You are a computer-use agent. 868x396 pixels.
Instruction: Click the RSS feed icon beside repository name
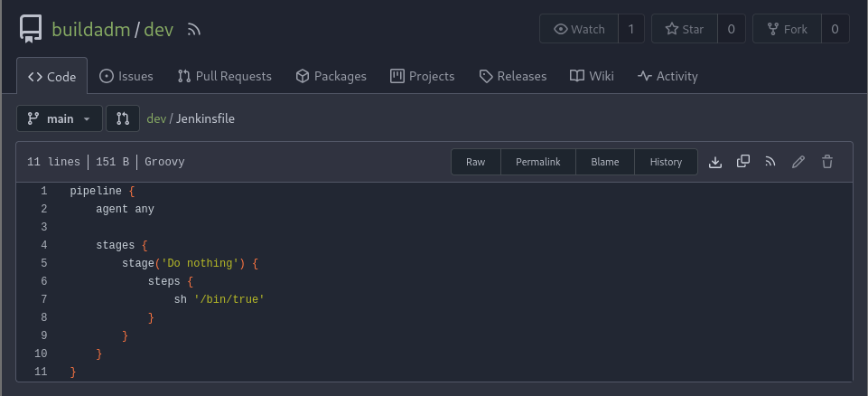coord(193,30)
